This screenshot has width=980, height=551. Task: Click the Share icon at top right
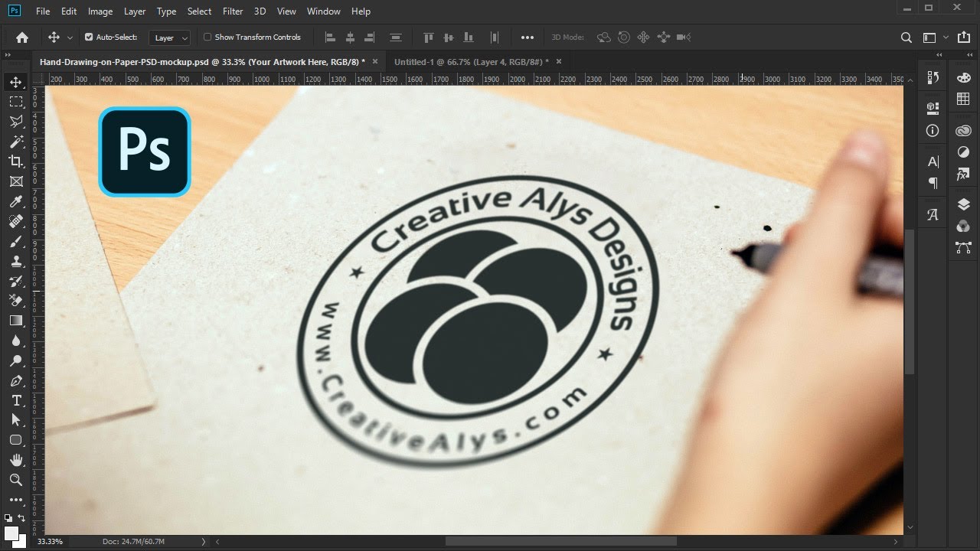(x=963, y=37)
